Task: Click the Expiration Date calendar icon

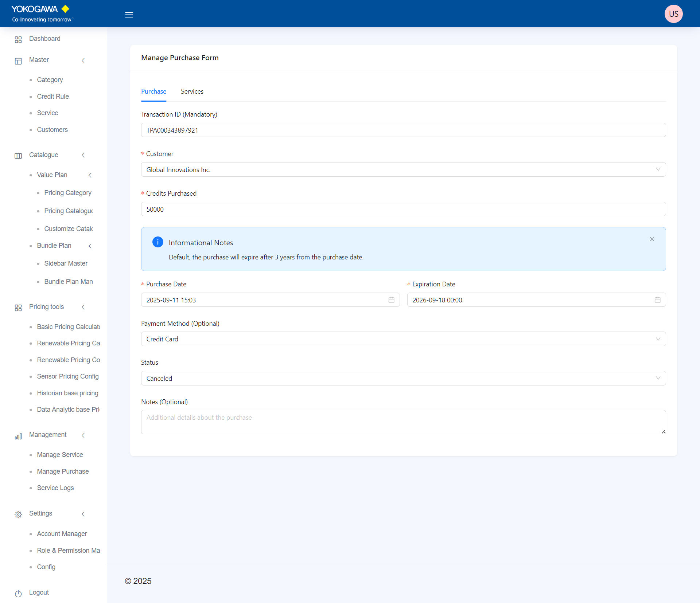Action: 657,300
